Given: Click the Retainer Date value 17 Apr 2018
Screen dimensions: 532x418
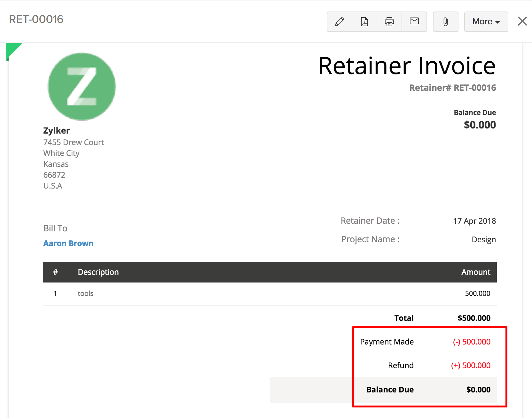Looking at the screenshot, I should (474, 221).
